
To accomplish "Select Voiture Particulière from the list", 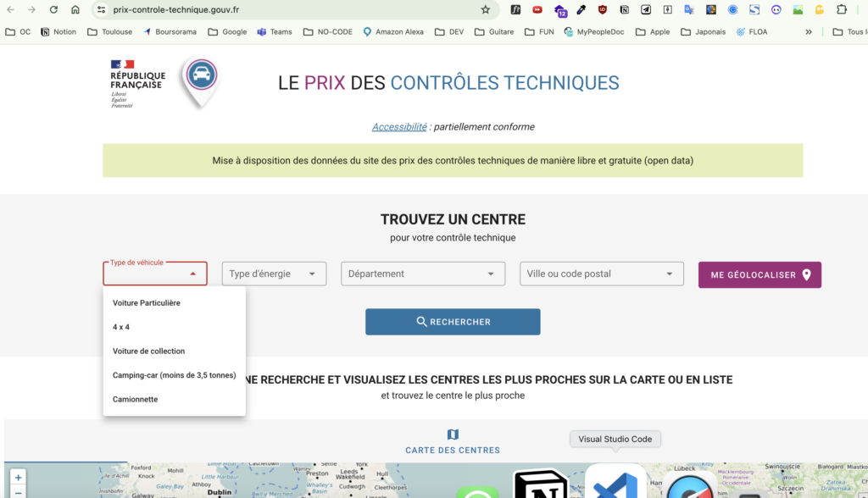I will [175, 302].
